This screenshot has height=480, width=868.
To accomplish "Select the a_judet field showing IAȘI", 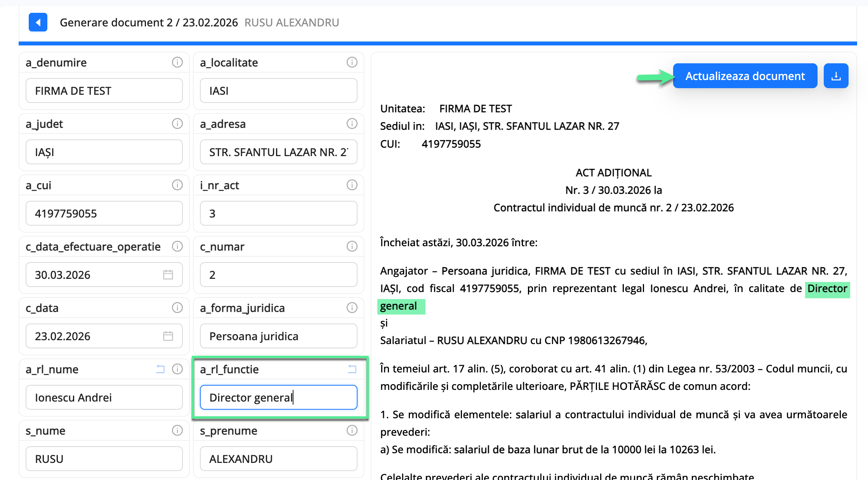I will (x=104, y=152).
